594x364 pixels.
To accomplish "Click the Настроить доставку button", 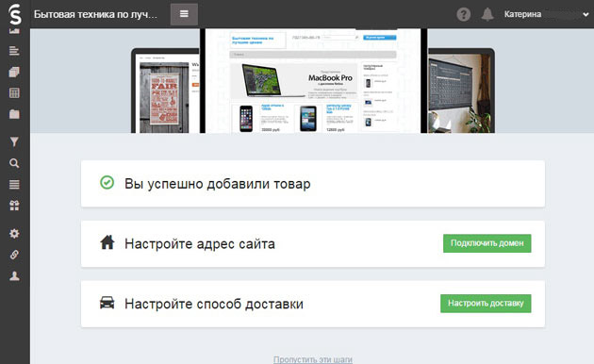I will pyautogui.click(x=486, y=304).
